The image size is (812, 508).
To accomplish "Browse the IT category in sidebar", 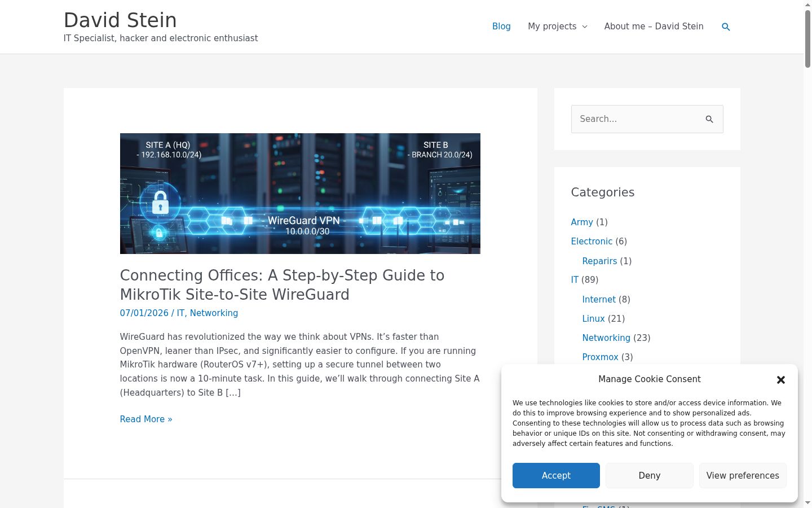I will pos(575,279).
